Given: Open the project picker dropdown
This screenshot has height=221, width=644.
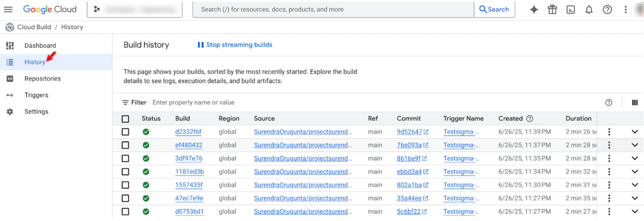Looking at the screenshot, I should click(x=134, y=9).
